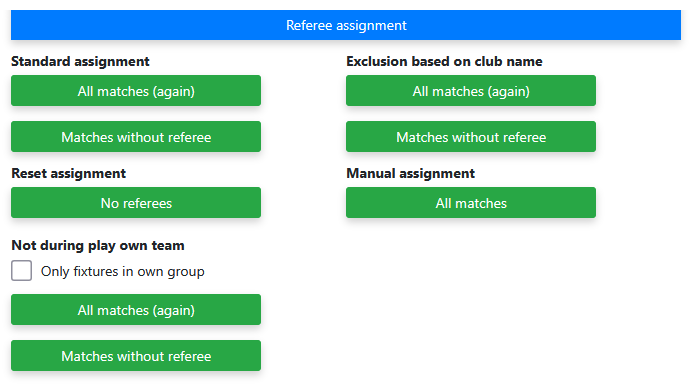Select the Reset assignment heading
This screenshot has height=389, width=691.
pos(69,174)
